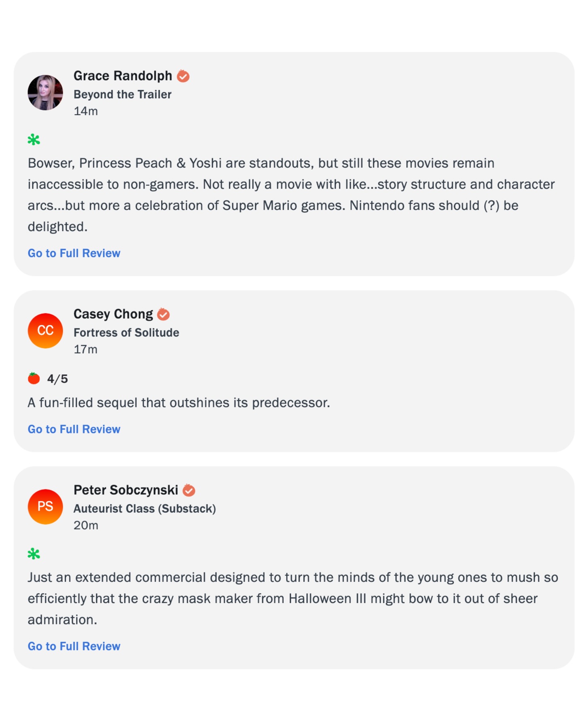583x728 pixels.
Task: Open the Fortress of Solitude publication
Action: point(126,332)
